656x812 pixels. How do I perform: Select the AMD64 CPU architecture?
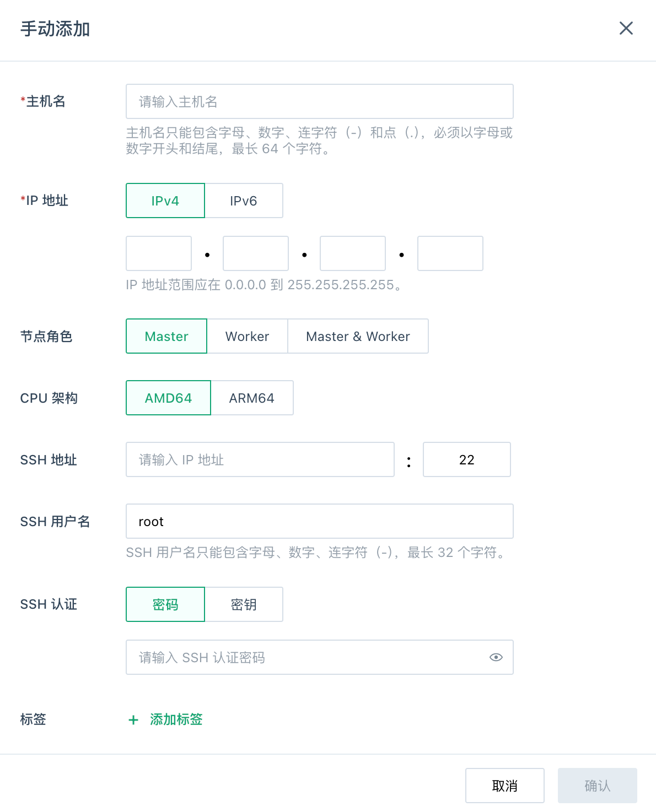(168, 398)
